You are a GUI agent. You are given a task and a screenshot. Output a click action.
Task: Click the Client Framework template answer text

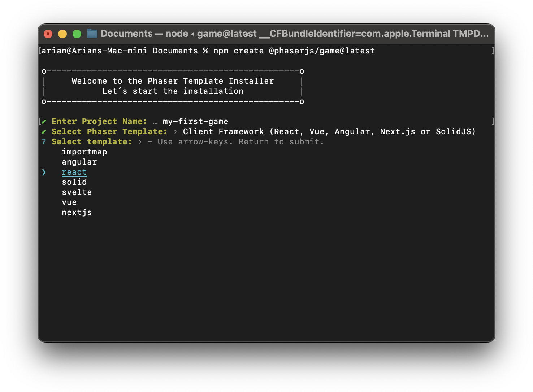pyautogui.click(x=329, y=132)
